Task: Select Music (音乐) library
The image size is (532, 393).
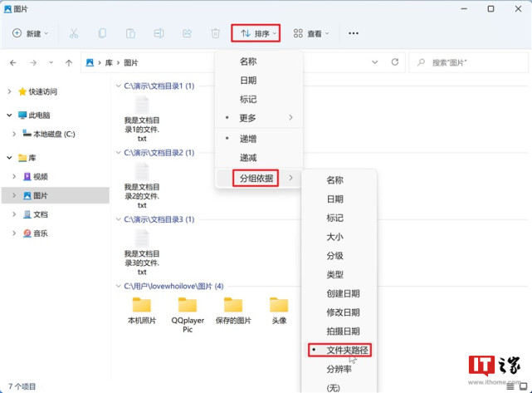Action: (x=36, y=233)
